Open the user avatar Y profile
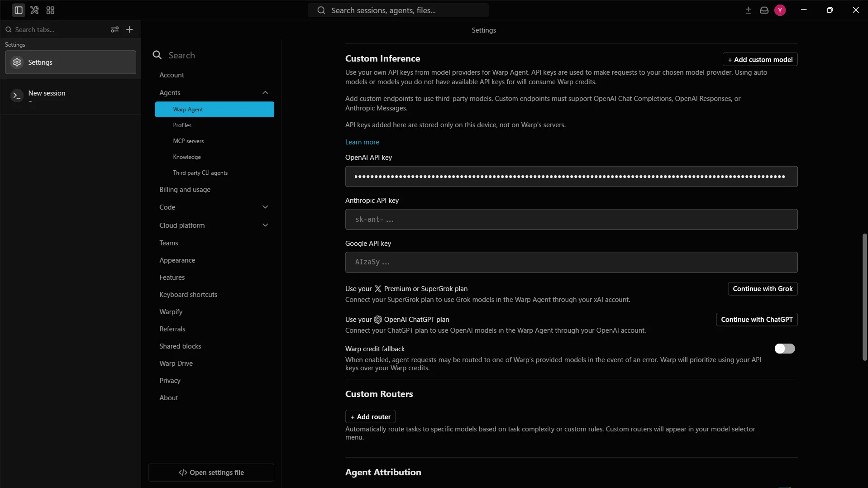The width and height of the screenshot is (868, 488). tap(780, 10)
